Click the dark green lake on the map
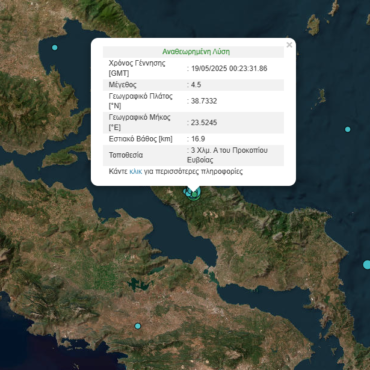Viewport: 370px width, 370px height. tap(136, 285)
